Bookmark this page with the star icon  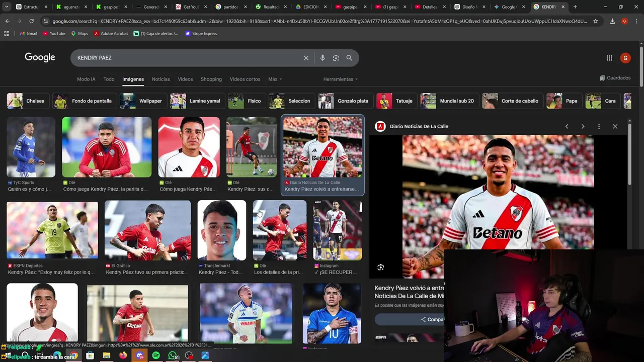click(x=596, y=21)
